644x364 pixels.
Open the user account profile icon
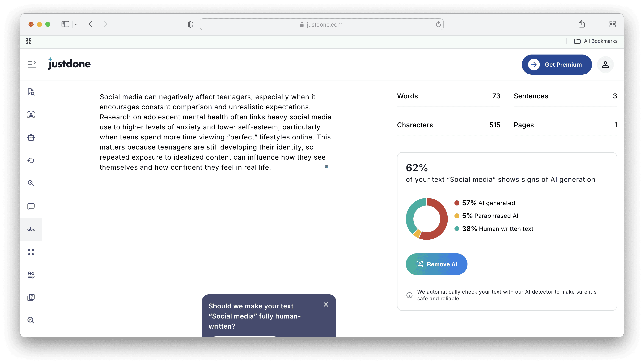[x=605, y=64]
